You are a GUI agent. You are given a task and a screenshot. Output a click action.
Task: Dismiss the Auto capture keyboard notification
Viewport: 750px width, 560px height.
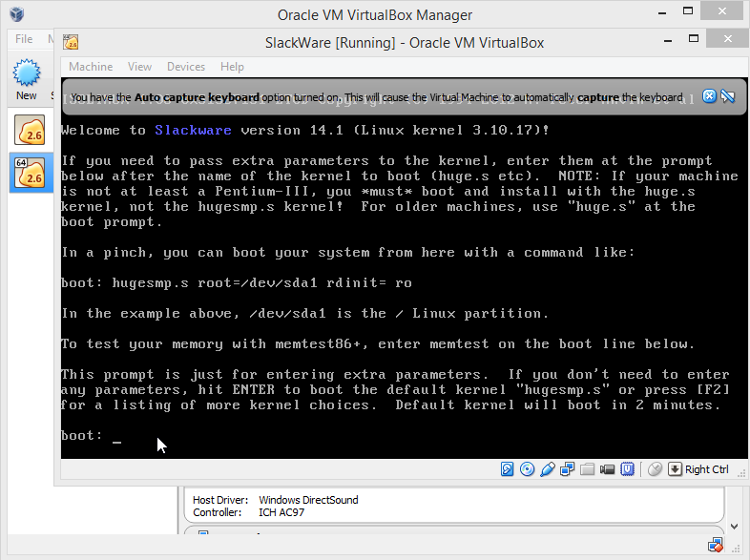[709, 96]
